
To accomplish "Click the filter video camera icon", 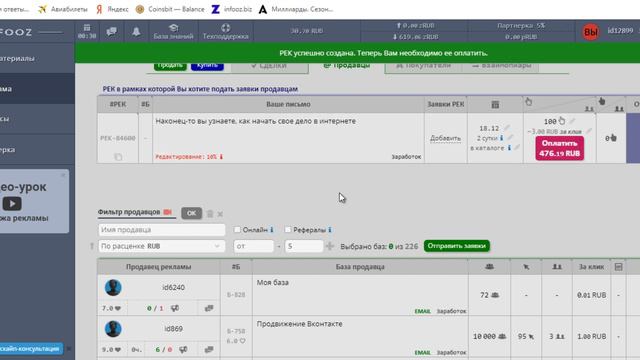I will coord(167,212).
